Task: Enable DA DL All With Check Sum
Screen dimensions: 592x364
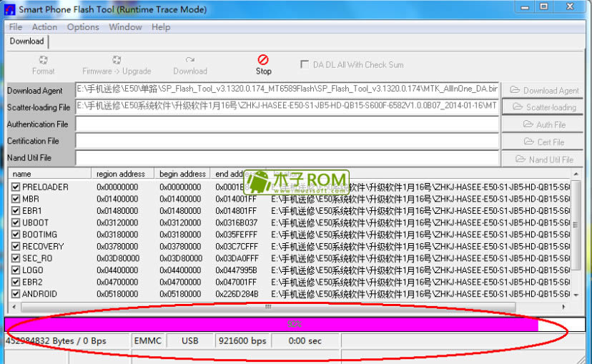Action: coord(305,64)
